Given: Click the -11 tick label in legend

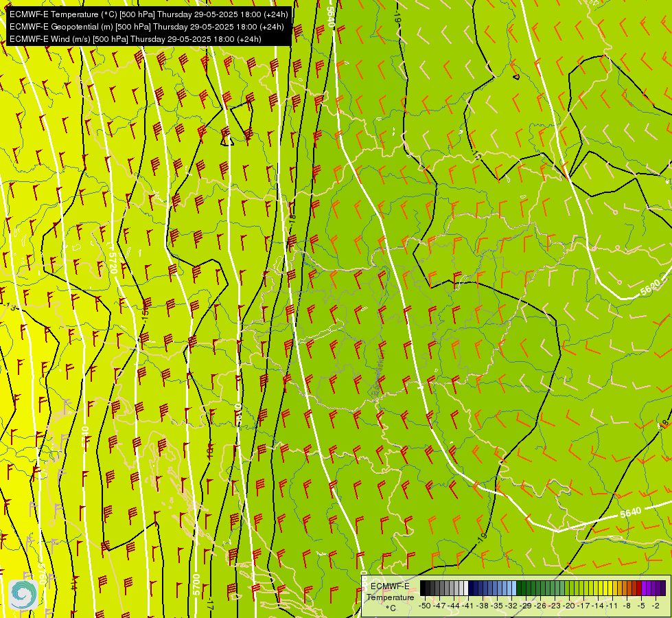Looking at the screenshot, I should 612,606.
